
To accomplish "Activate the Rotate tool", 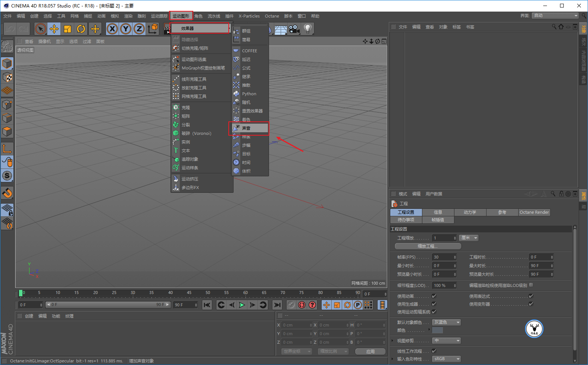I will tap(81, 29).
